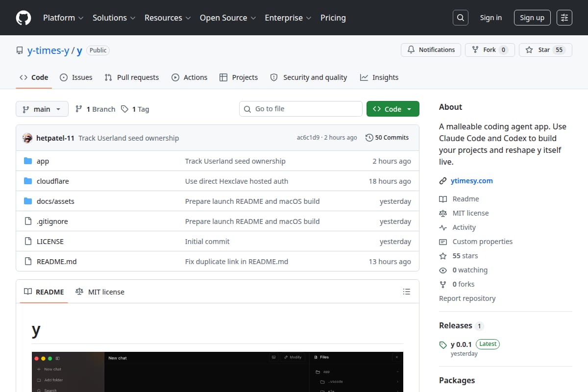Viewport: 588px width, 392px height.
Task: Expand the Solutions menu
Action: coord(113,18)
